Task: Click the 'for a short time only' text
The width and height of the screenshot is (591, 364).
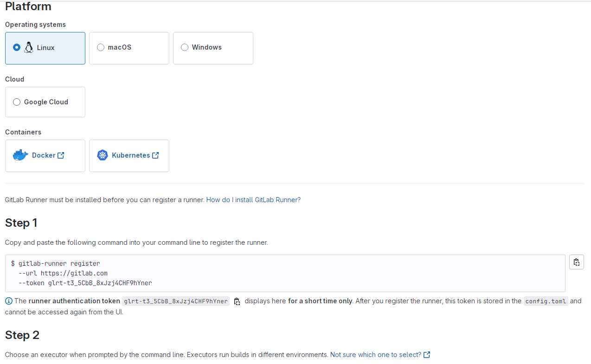Action: (x=320, y=301)
